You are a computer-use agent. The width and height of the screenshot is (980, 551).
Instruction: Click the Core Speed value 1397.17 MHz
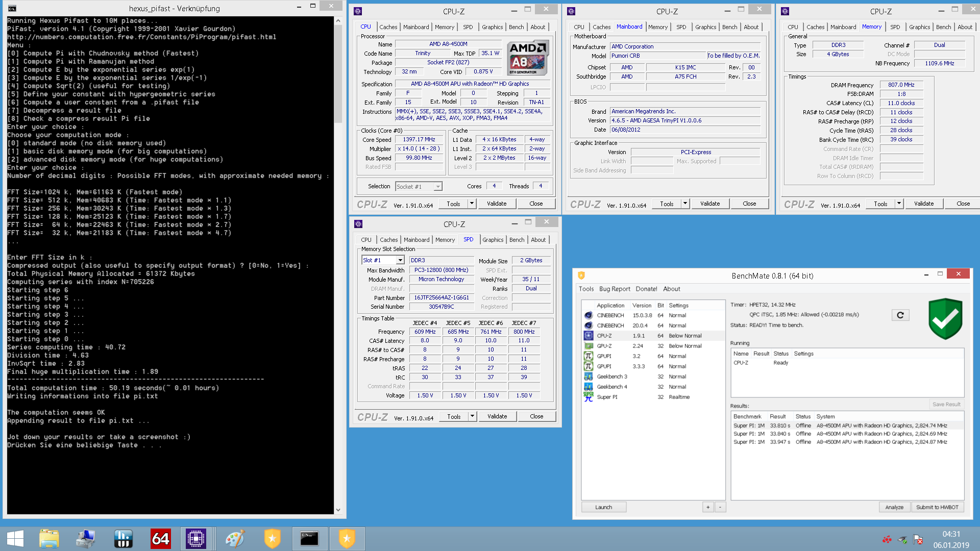tap(419, 139)
